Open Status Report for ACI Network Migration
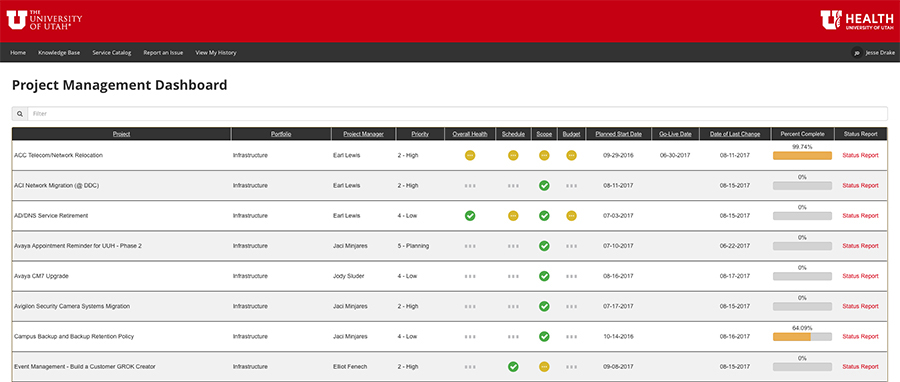900x382 pixels. (860, 185)
